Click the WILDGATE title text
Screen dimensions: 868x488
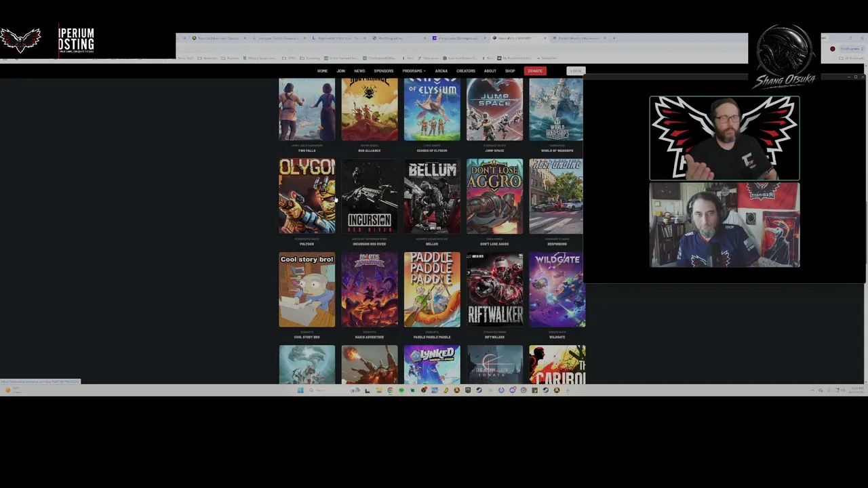557,337
